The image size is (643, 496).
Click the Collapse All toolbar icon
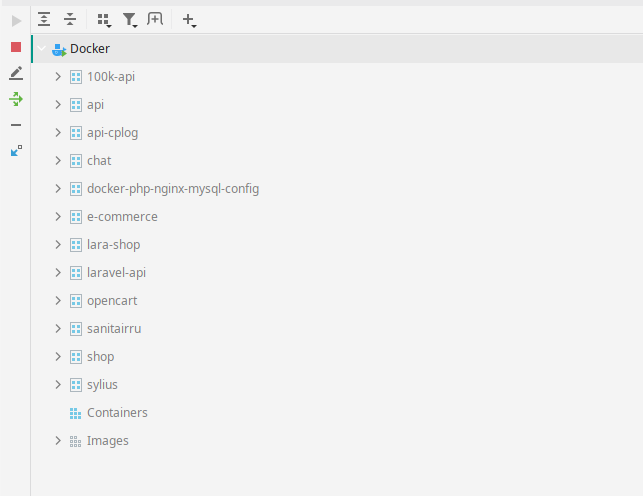pyautogui.click(x=70, y=19)
